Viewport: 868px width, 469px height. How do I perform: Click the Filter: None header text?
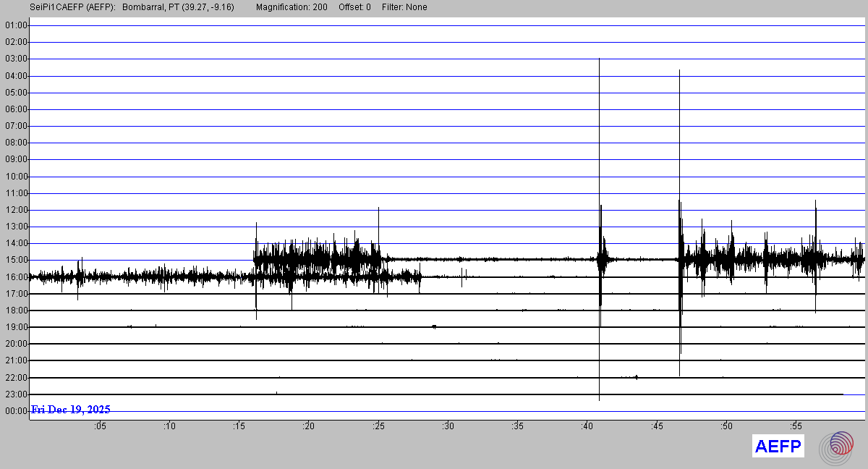click(404, 7)
